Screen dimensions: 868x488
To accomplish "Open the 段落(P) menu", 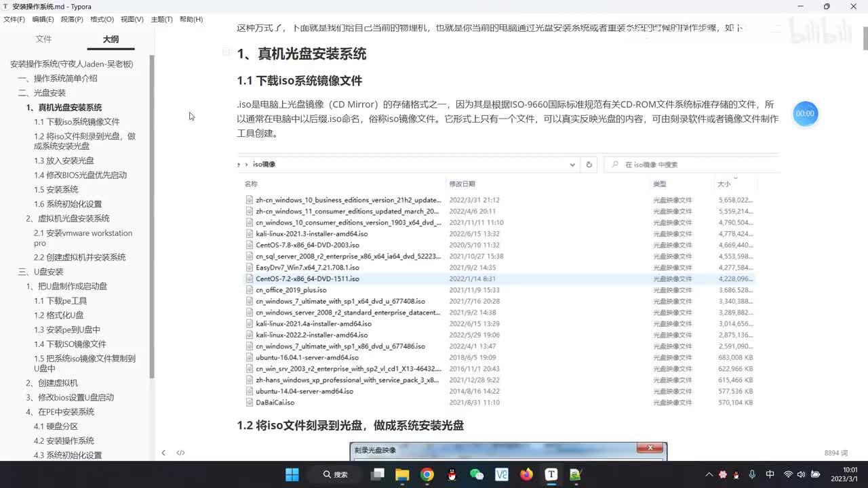I will (72, 19).
